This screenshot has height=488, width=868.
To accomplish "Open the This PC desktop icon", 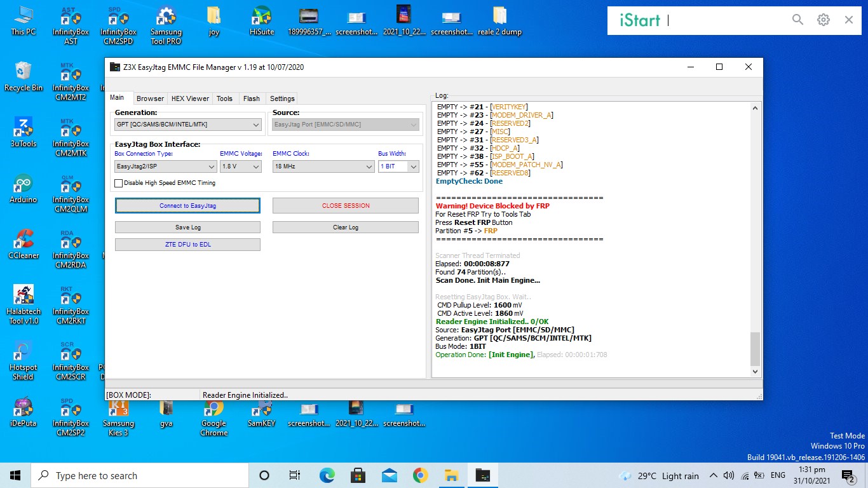I will click(24, 21).
